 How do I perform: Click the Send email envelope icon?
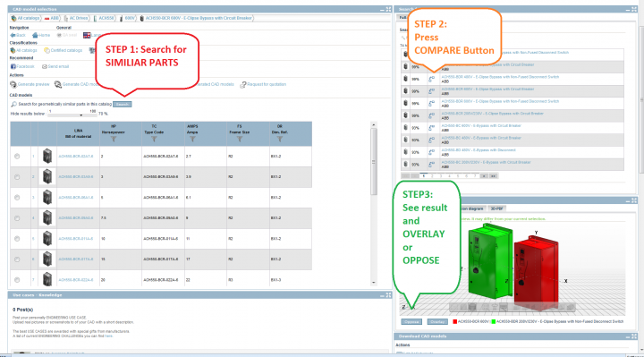click(x=45, y=66)
